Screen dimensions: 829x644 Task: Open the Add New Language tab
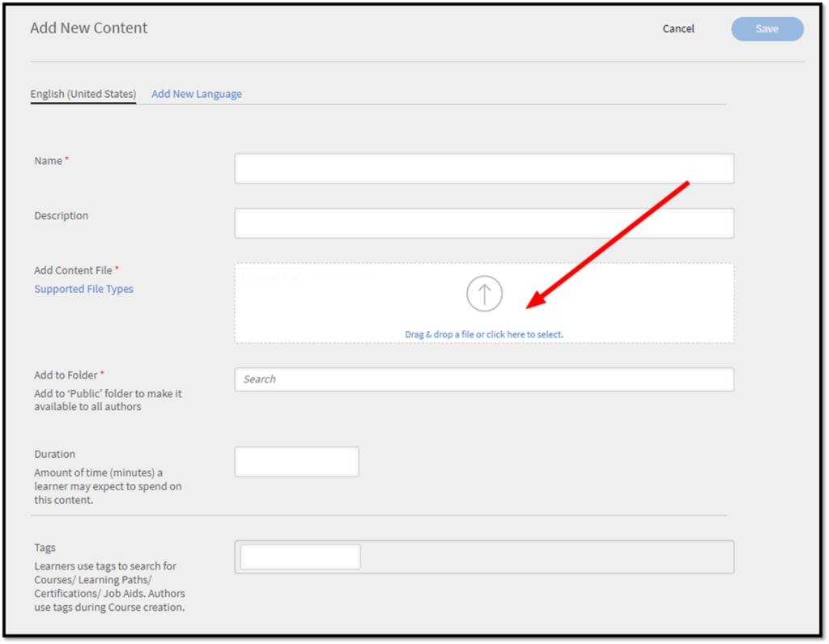pyautogui.click(x=196, y=93)
